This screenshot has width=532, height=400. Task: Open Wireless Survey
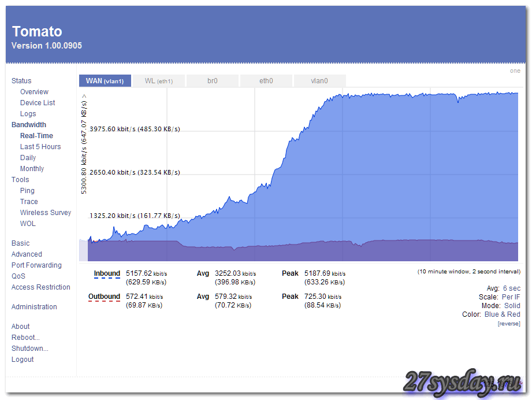46,213
